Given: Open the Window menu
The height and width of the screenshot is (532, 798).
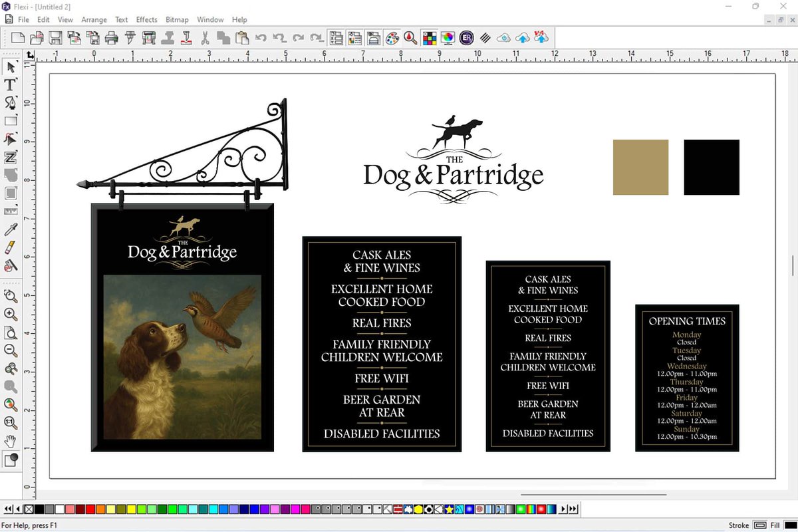Looking at the screenshot, I should coord(210,20).
